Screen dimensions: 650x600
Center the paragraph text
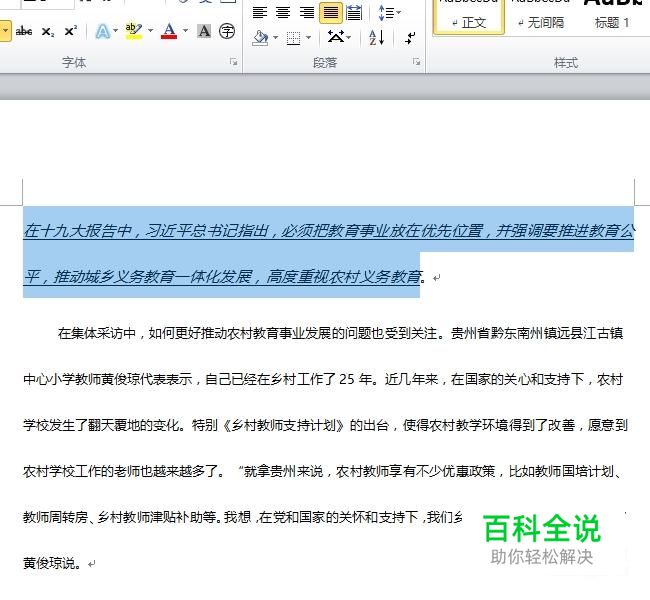283,12
